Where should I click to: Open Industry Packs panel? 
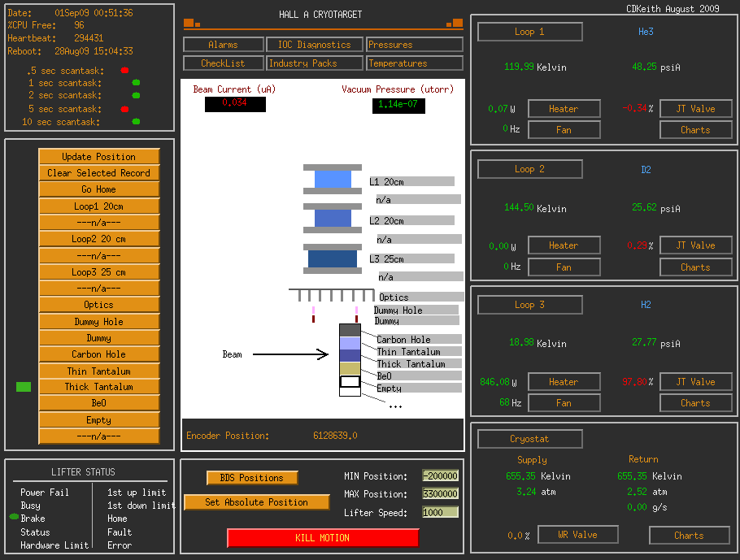click(x=315, y=63)
